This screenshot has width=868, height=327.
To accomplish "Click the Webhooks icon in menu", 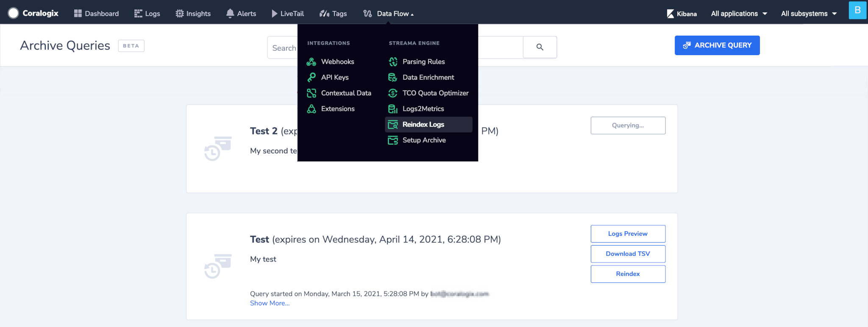I will click(x=312, y=62).
